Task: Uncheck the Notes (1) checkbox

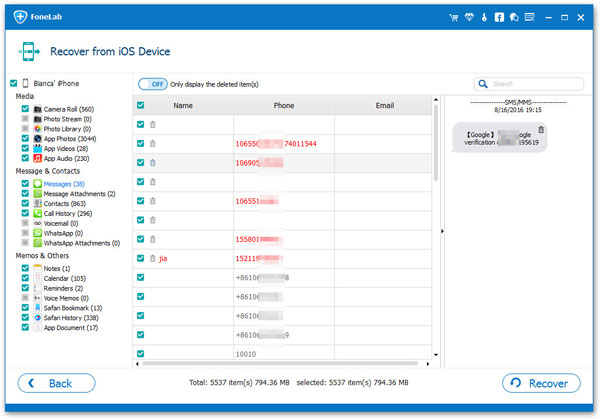Action: tap(25, 268)
